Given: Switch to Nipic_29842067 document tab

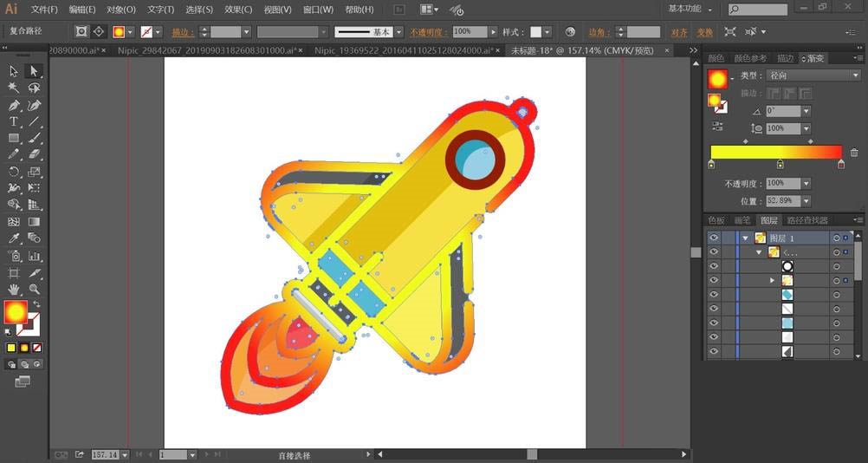Looking at the screenshot, I should pyautogui.click(x=211, y=50).
